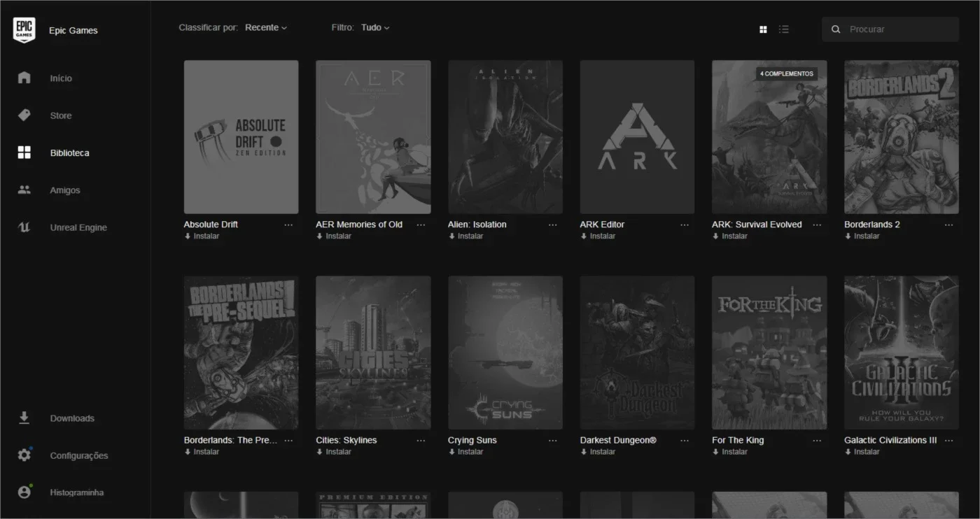Open Darkest Dungeon options menu
980x519 pixels.
685,441
